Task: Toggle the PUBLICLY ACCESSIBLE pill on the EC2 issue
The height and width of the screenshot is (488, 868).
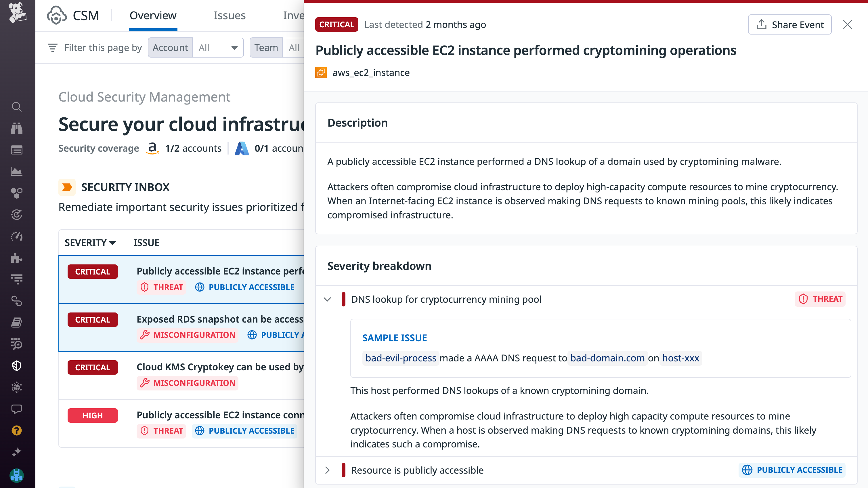Action: pos(244,287)
